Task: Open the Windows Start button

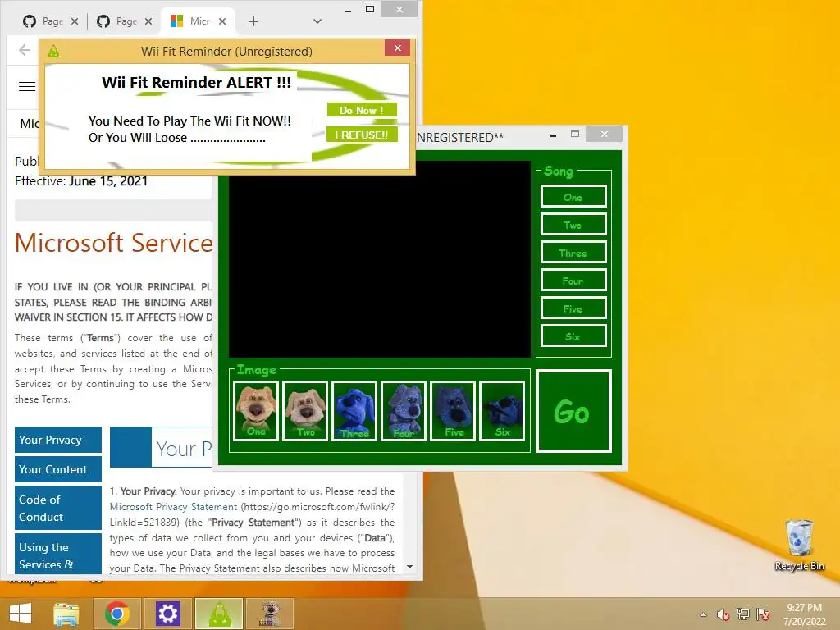Action: click(21, 614)
